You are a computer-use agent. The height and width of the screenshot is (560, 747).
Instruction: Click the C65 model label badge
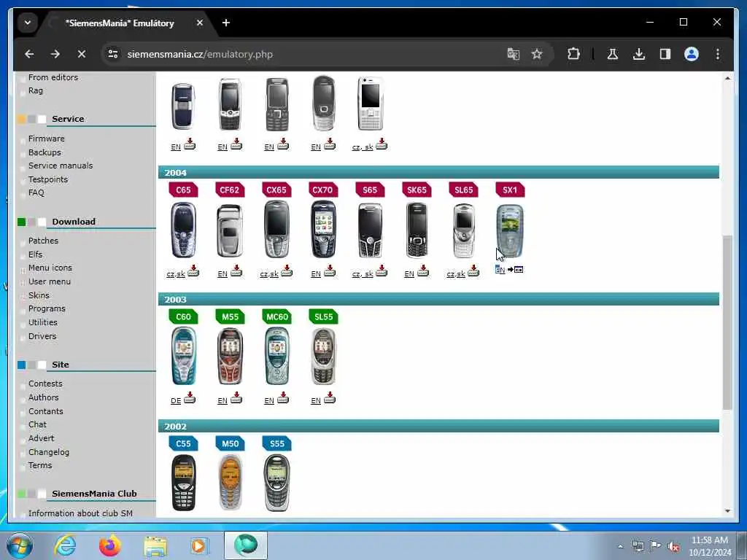(x=183, y=190)
